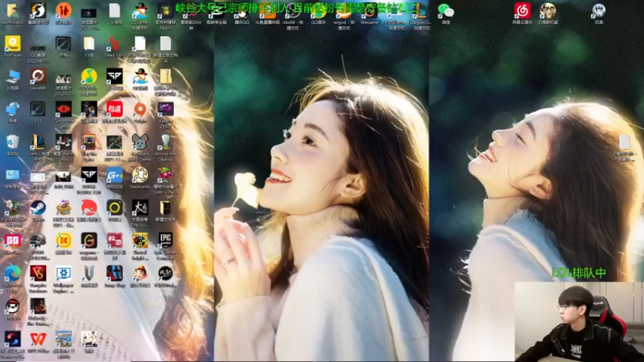Launch the black icon with orange G

click(x=89, y=241)
